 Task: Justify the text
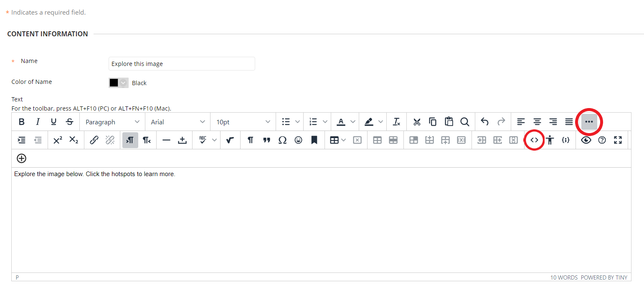click(x=569, y=122)
